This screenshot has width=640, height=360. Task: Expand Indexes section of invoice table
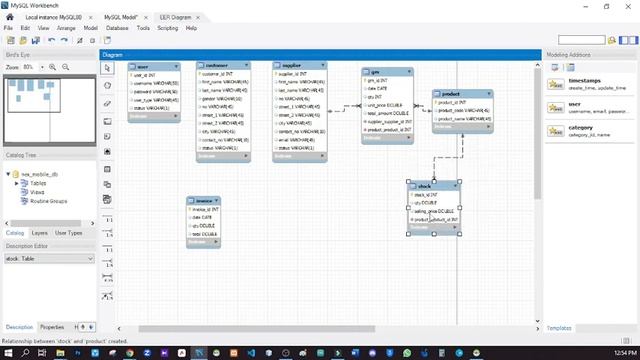(x=216, y=242)
